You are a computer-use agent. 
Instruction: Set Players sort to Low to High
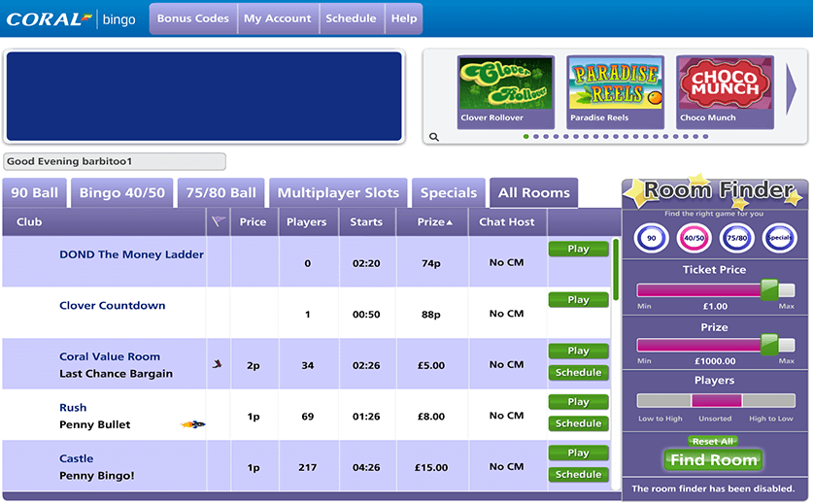point(663,400)
